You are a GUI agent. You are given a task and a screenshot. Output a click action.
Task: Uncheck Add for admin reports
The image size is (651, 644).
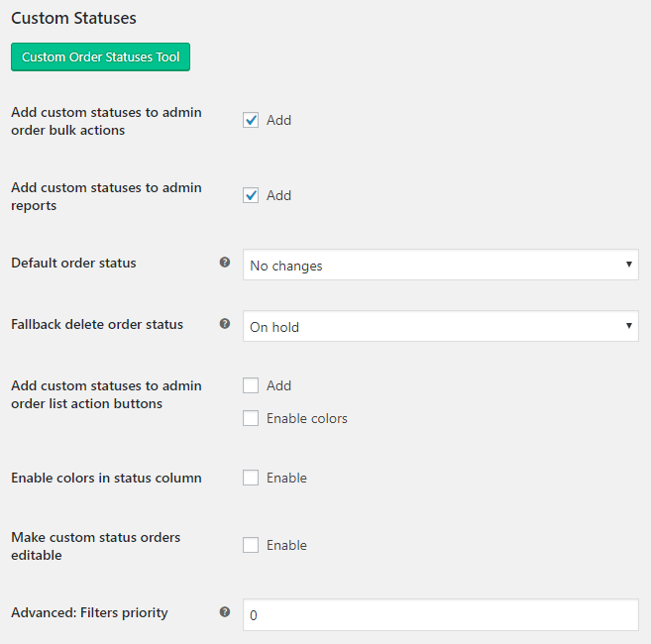[x=251, y=195]
